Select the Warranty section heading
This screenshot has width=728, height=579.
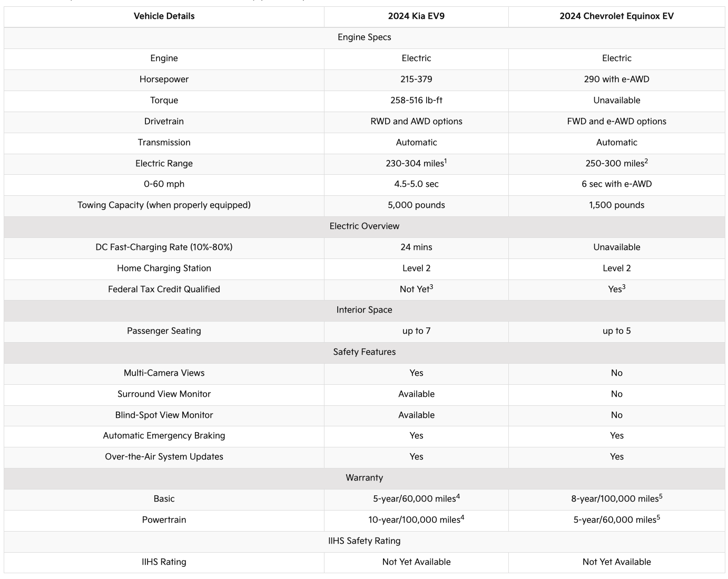pos(364,478)
